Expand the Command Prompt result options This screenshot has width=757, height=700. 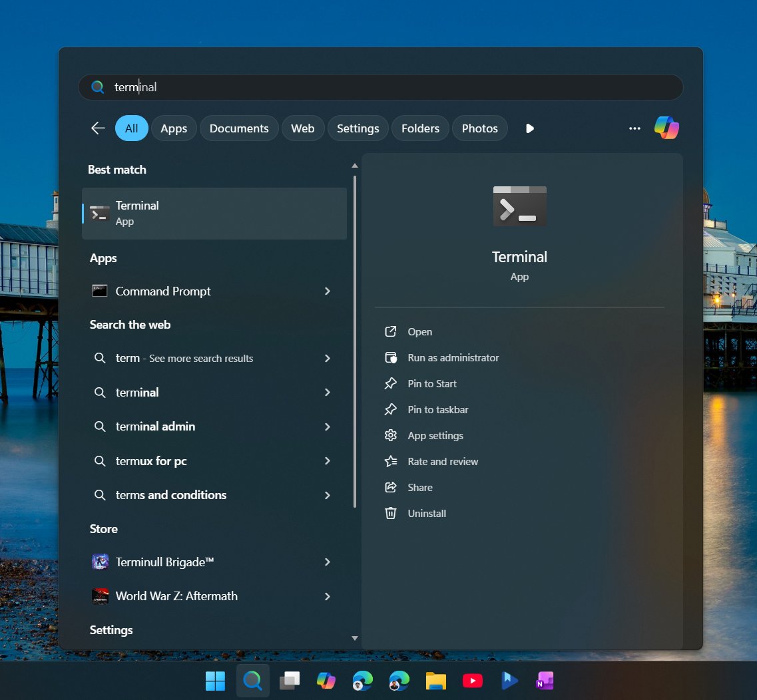coord(327,291)
